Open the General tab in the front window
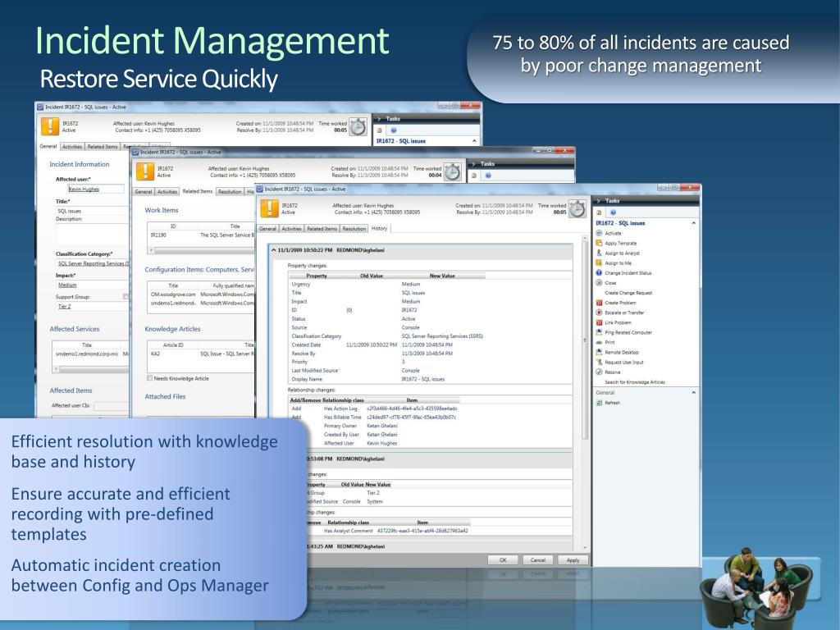Viewport: 840px width, 630px height. (268, 229)
